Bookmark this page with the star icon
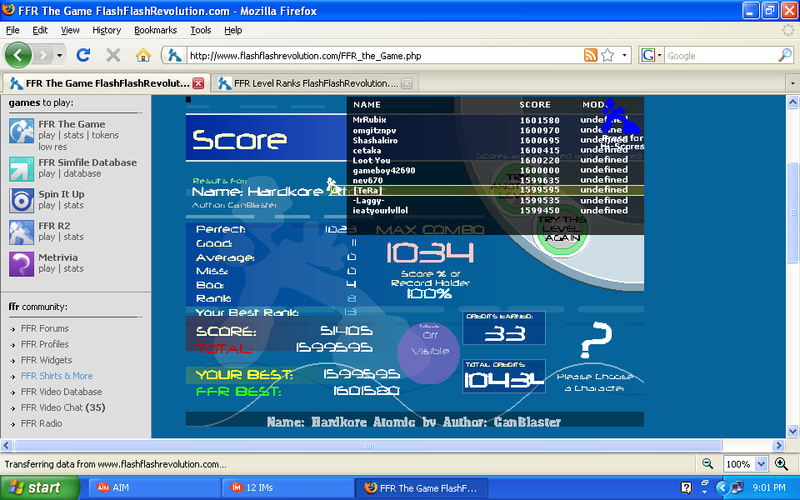The width and height of the screenshot is (800, 500). (x=608, y=55)
